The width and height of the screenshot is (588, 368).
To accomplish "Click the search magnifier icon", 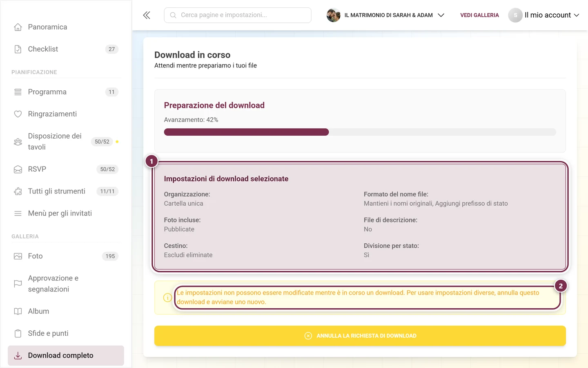I will [173, 15].
